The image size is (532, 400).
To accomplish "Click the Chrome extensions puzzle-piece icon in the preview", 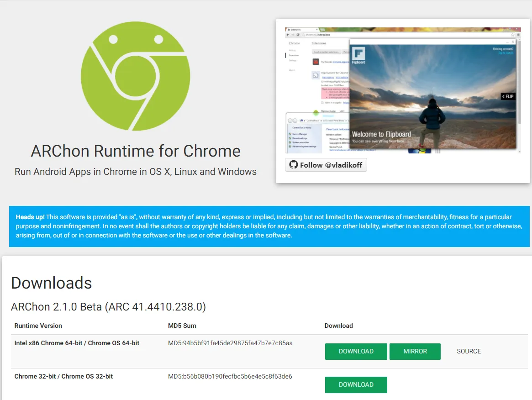I will pos(316,76).
